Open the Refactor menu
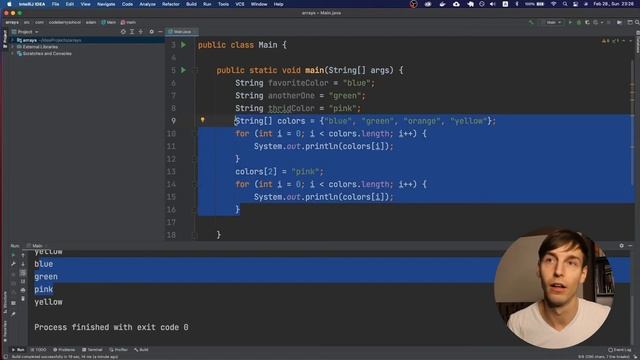640x360 pixels. [x=171, y=4]
